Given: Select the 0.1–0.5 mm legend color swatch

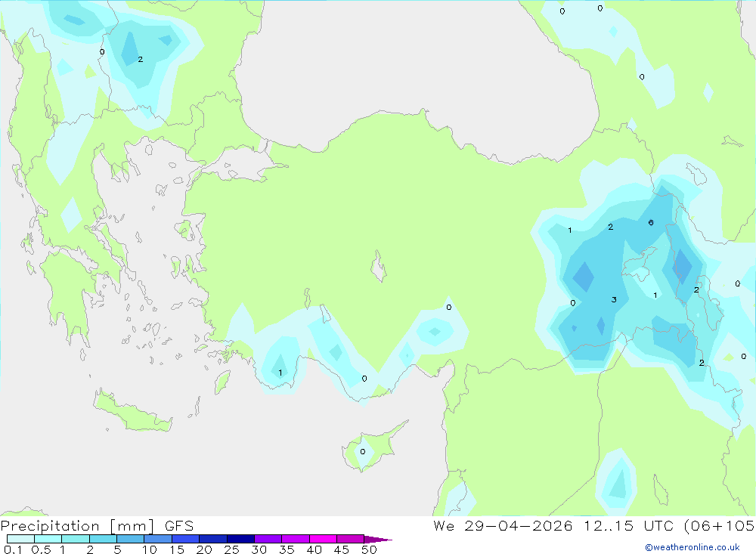Looking at the screenshot, I should [20, 539].
